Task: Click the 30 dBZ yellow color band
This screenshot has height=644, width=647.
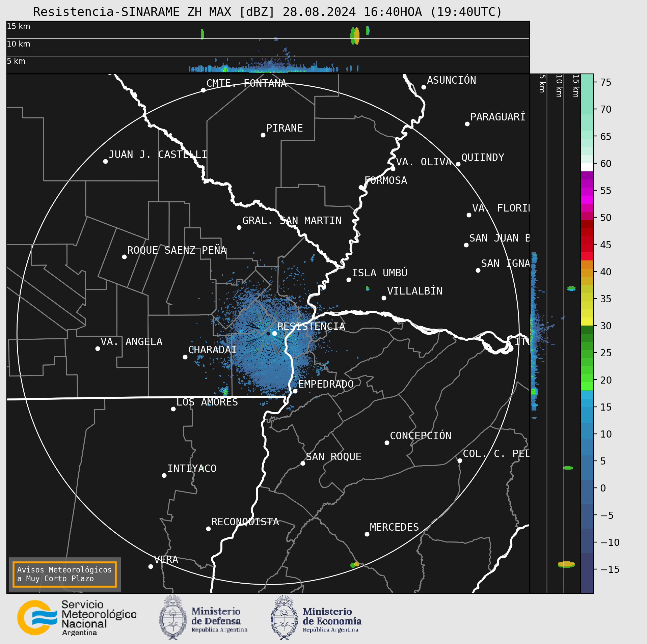Action: pyautogui.click(x=587, y=321)
